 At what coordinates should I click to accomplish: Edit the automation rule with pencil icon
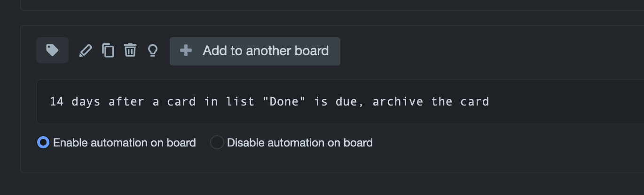(x=86, y=50)
